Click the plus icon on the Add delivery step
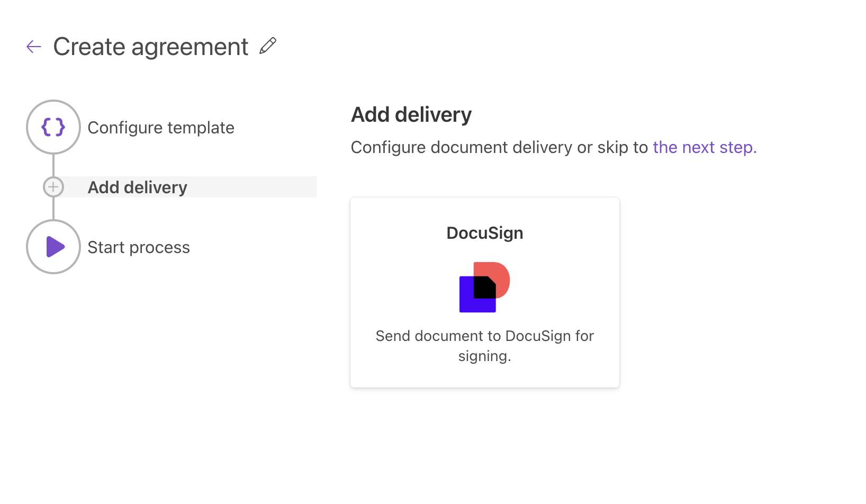 pos(53,187)
